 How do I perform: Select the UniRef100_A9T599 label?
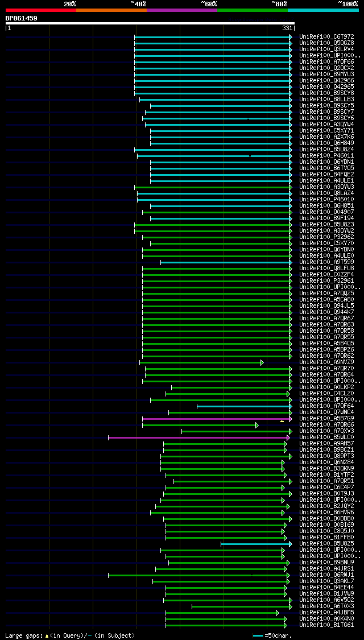326,262
